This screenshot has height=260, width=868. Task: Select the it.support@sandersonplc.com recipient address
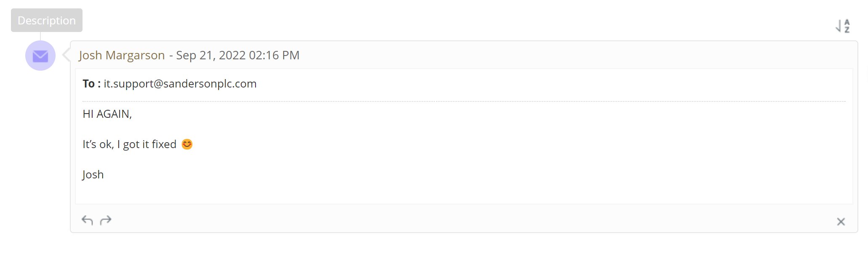[x=180, y=84]
